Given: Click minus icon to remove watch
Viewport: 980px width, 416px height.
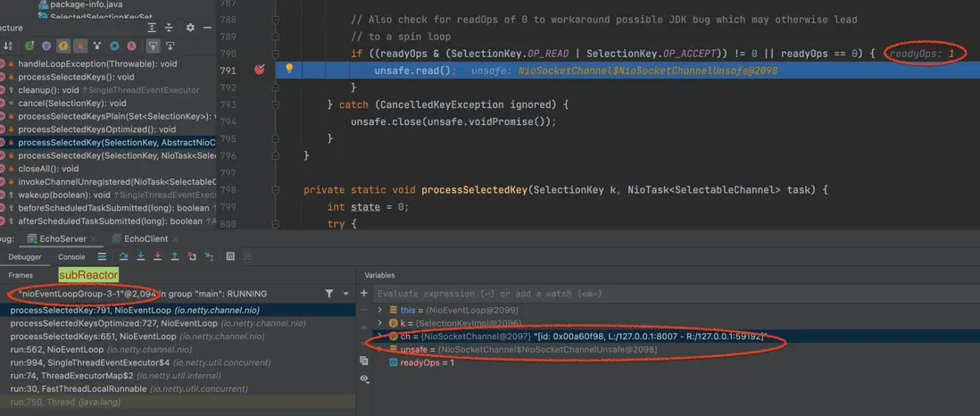Looking at the screenshot, I should (x=364, y=310).
